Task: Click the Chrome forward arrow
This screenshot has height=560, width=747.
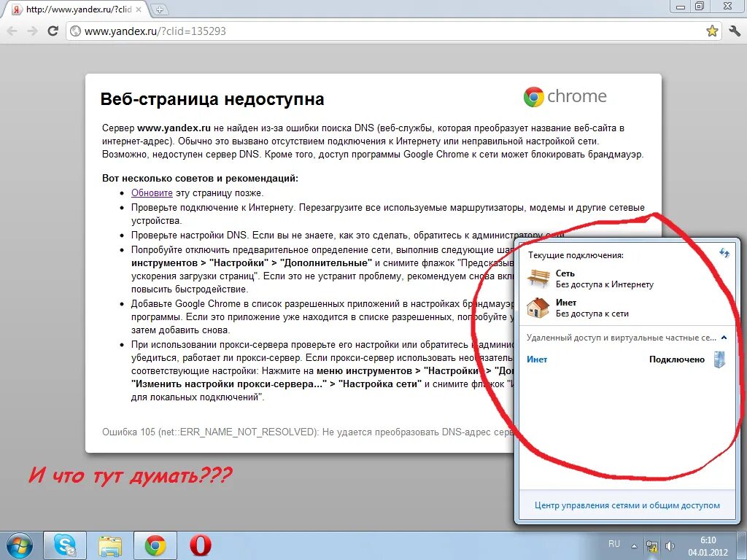Action: [32, 31]
